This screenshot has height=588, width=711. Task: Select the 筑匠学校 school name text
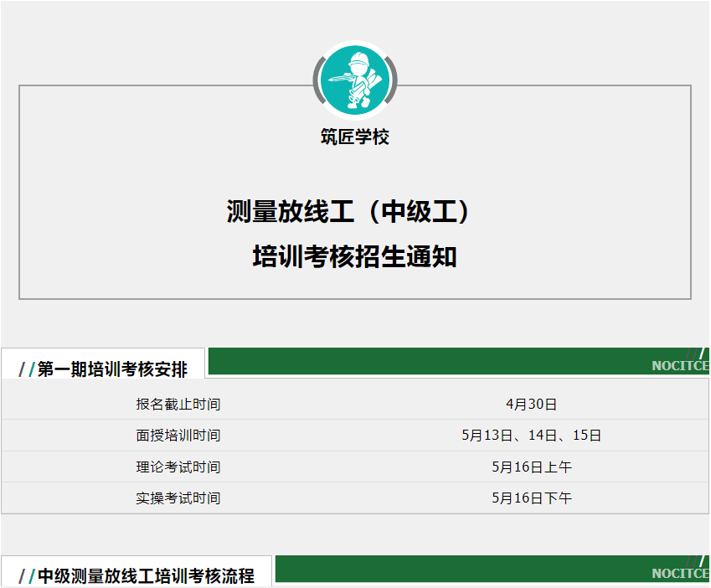[355, 137]
